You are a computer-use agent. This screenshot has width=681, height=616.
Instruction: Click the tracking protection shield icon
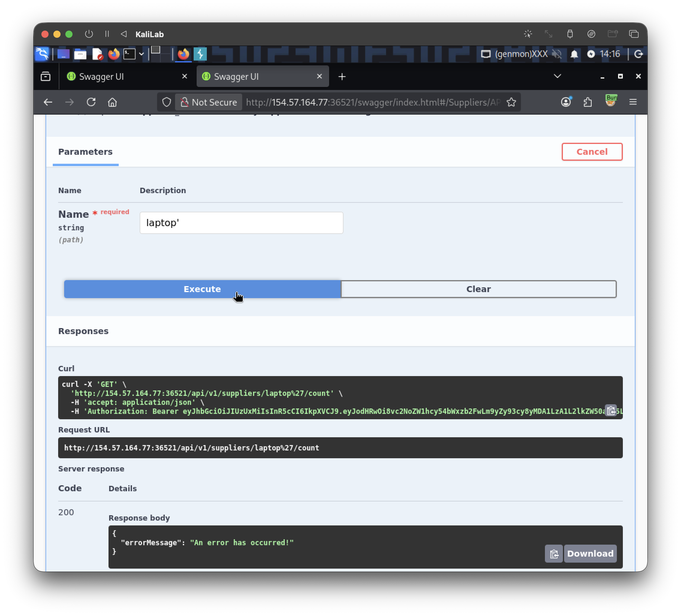click(167, 102)
